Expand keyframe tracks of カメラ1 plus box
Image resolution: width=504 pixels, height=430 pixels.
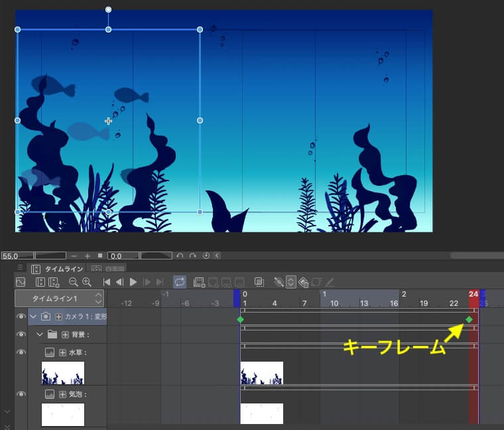coord(58,317)
